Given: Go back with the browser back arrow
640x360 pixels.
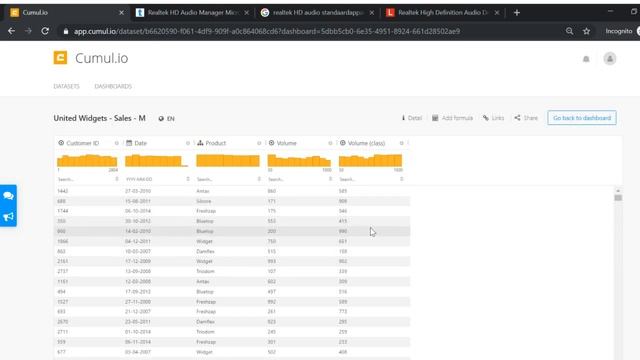Looking at the screenshot, I should tap(11, 31).
